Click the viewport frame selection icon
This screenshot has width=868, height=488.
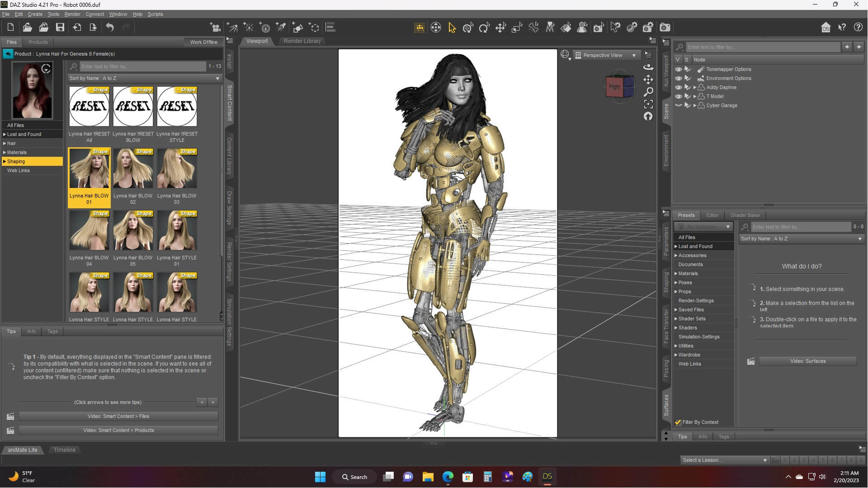coord(648,104)
